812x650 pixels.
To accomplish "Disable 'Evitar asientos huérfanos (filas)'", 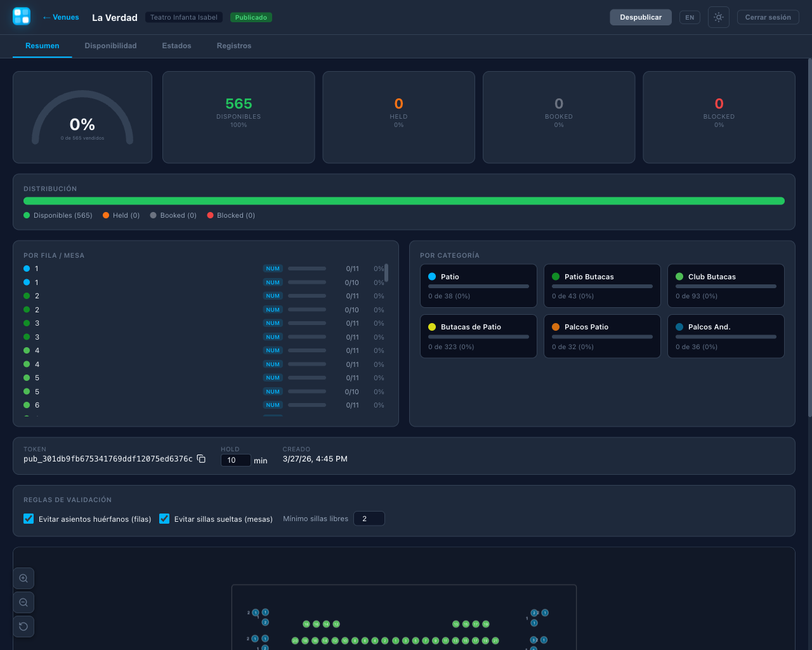I will (x=29, y=519).
